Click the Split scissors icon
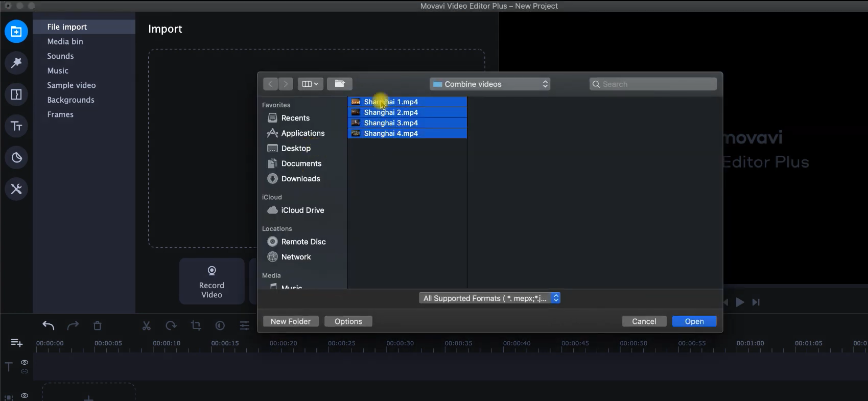 click(147, 325)
